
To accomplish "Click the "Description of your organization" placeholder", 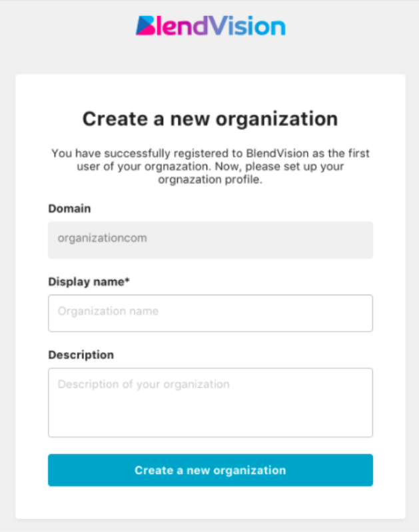I will click(143, 385).
